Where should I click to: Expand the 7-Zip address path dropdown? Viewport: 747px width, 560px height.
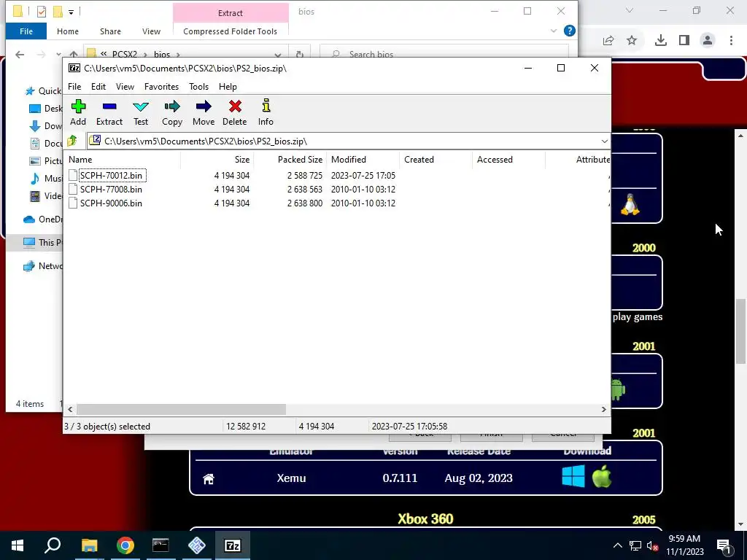point(604,141)
